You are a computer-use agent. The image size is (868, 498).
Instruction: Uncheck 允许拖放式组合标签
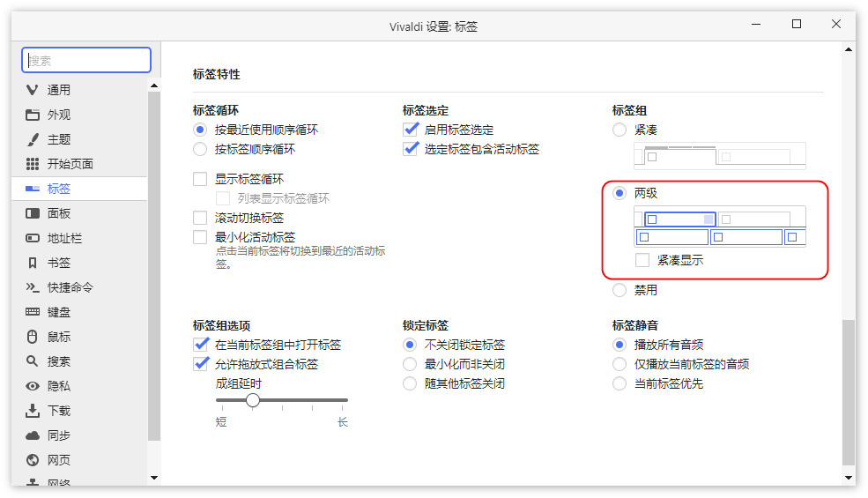[x=201, y=364]
